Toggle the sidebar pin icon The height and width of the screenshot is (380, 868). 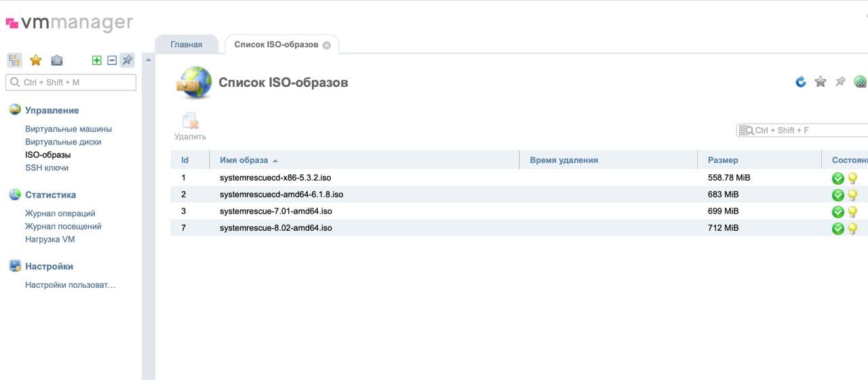[127, 60]
